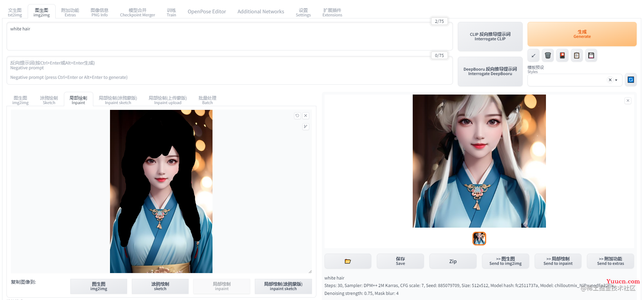Copy canvas image to sketch button
Viewport: 644px width, 300px height.
pos(160,286)
